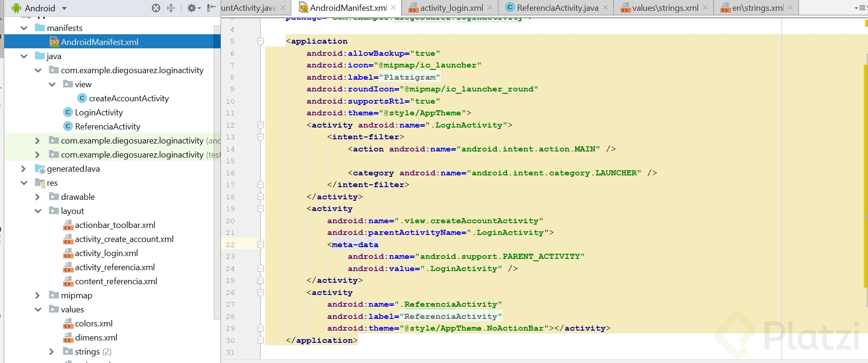The height and width of the screenshot is (363, 868).
Task: Fold the createAccountActivity activity tag at line 19
Action: click(260, 209)
